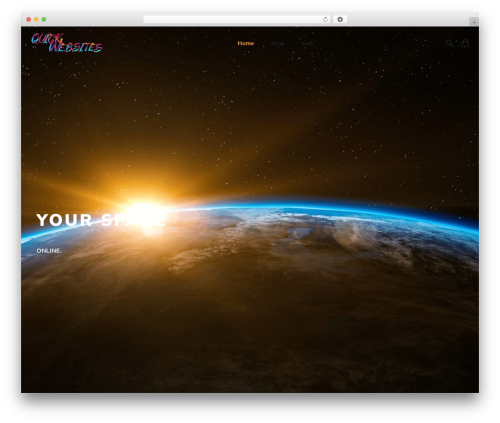Click the 'ONLINE.' subheading text
This screenshot has width=500, height=423.
(49, 251)
